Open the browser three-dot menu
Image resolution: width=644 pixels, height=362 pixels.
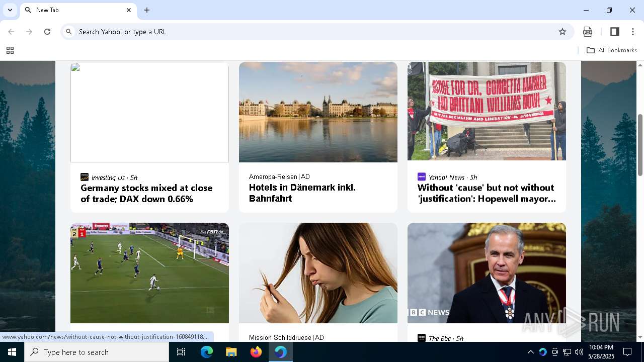(x=633, y=32)
